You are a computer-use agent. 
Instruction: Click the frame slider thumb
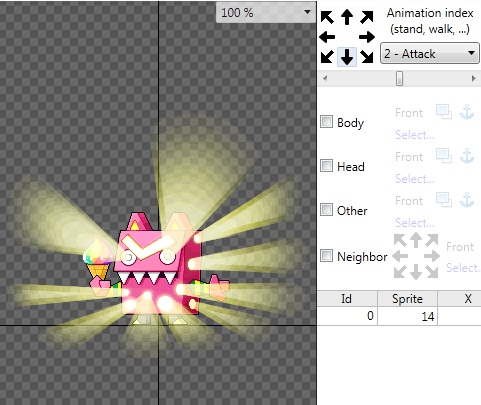point(399,79)
